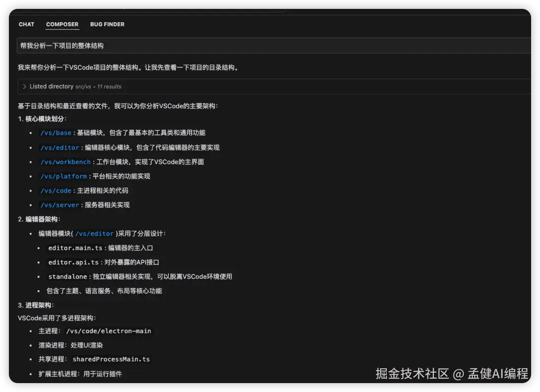
Task: Click the heading '2. 编辑器架构'
Action: tap(39, 219)
